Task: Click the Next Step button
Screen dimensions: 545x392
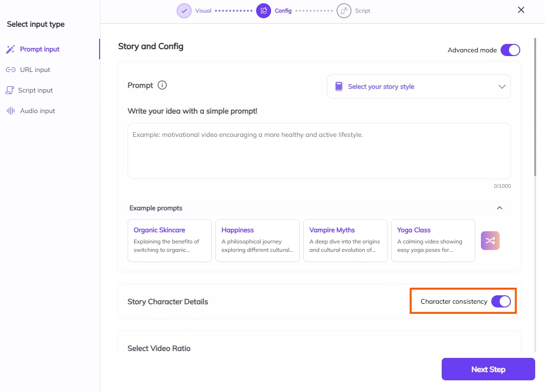Action: tap(488, 369)
